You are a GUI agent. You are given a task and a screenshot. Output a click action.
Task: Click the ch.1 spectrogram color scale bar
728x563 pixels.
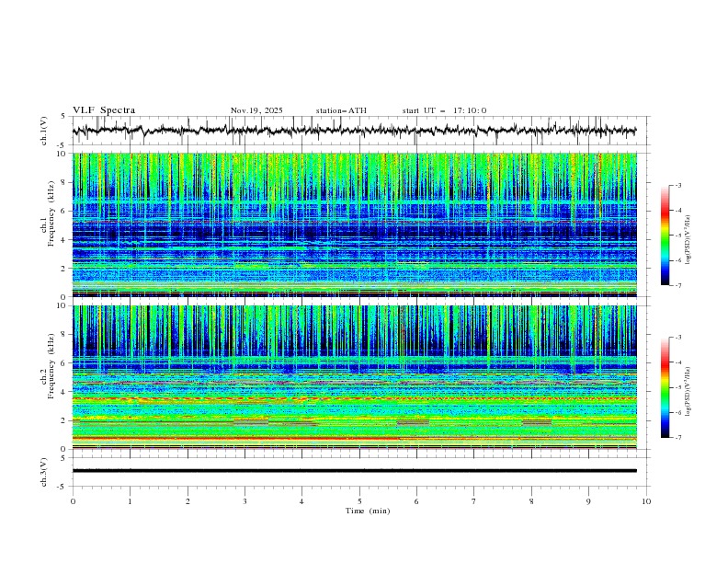pos(665,236)
